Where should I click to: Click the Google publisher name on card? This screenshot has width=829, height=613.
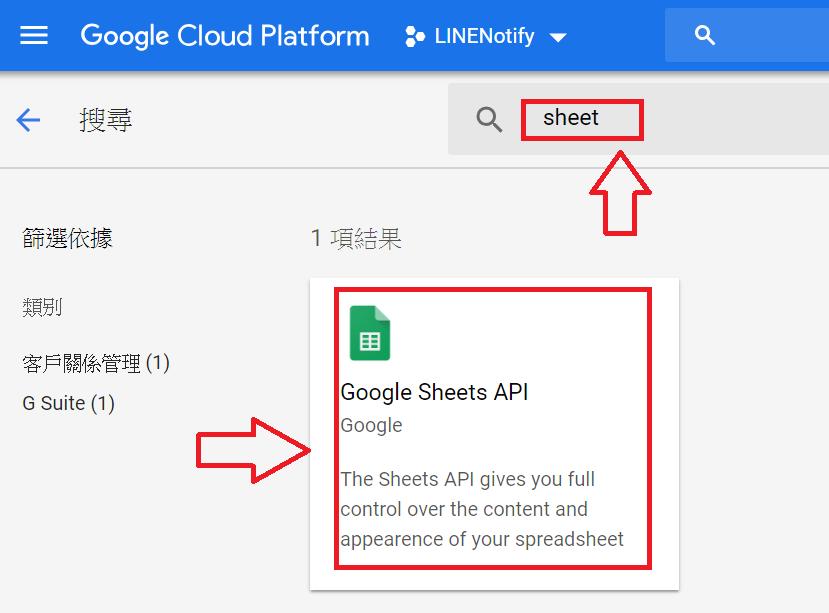pos(371,426)
